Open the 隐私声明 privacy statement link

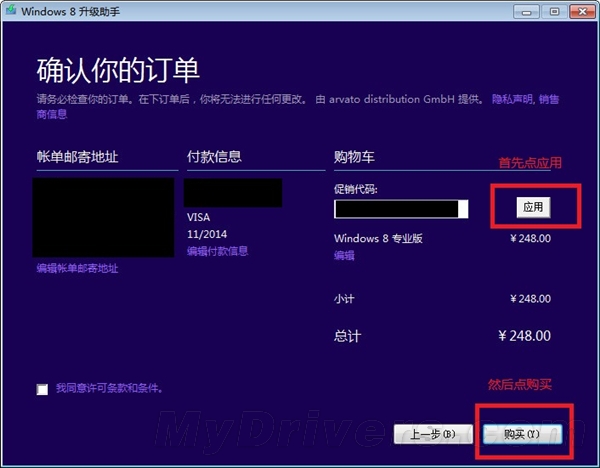point(512,99)
